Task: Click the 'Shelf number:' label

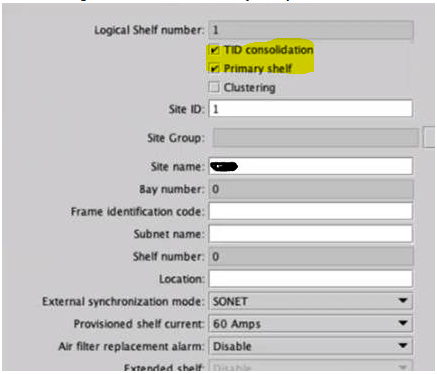Action: tap(168, 257)
